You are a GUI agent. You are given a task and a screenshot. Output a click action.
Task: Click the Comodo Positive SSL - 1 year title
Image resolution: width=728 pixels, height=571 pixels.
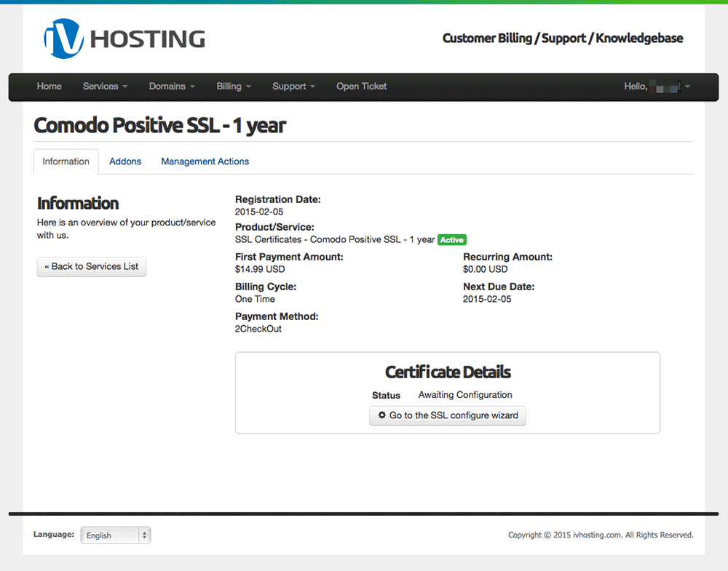pos(159,125)
